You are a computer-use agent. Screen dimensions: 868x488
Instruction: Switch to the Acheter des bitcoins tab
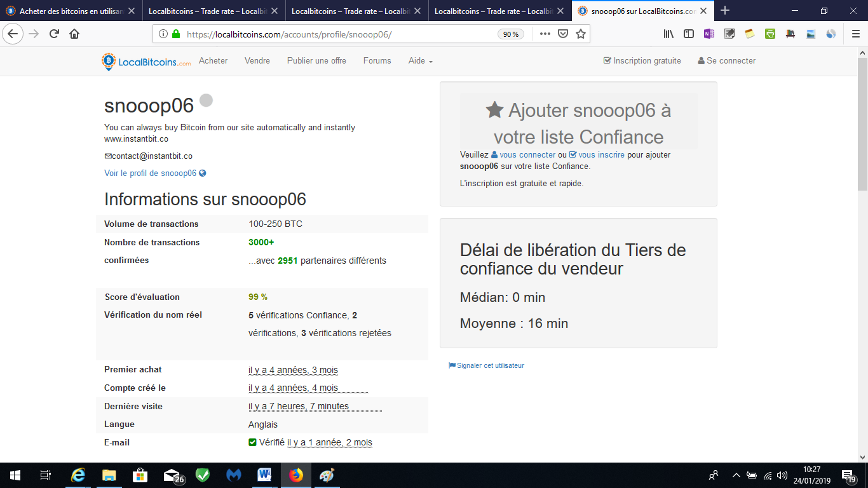click(67, 10)
